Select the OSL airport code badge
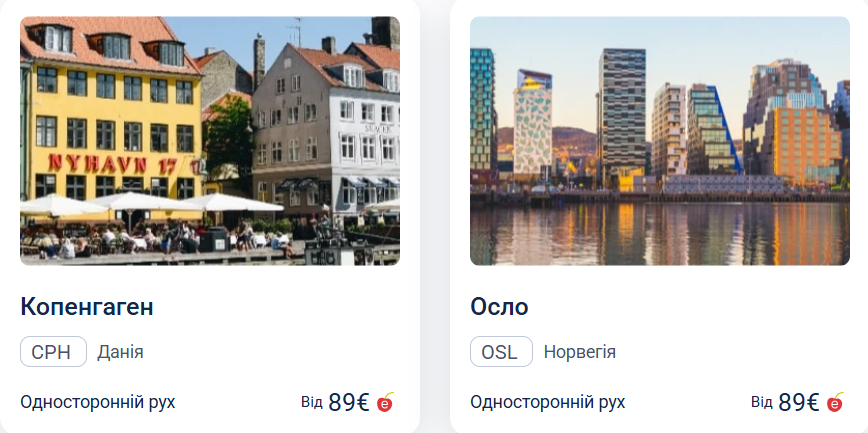 click(500, 352)
